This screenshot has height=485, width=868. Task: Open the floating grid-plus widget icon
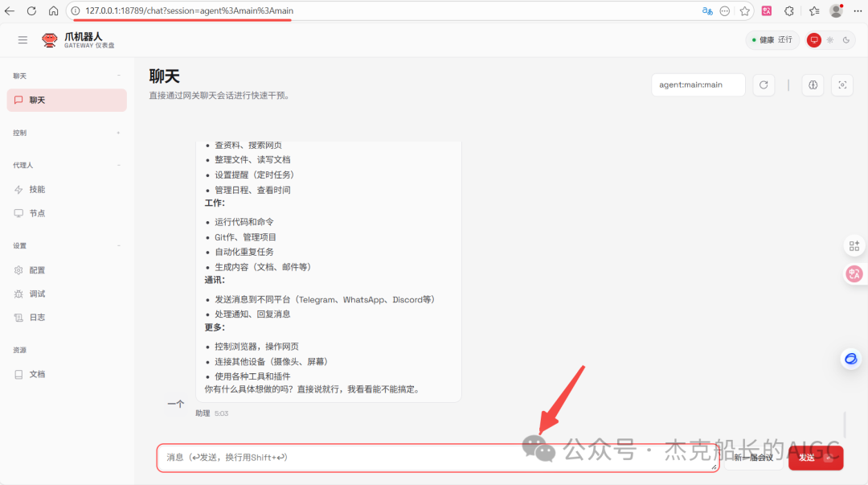pos(854,246)
